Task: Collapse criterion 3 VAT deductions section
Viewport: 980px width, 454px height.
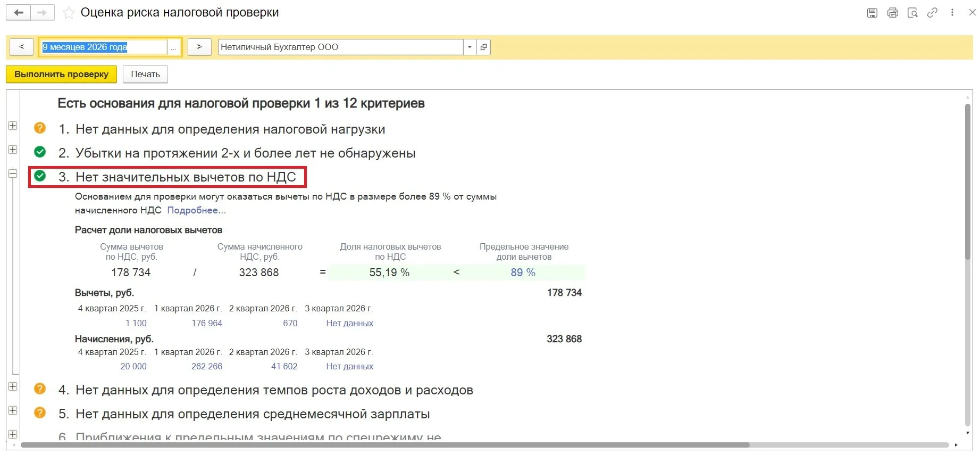Action: pyautogui.click(x=13, y=174)
